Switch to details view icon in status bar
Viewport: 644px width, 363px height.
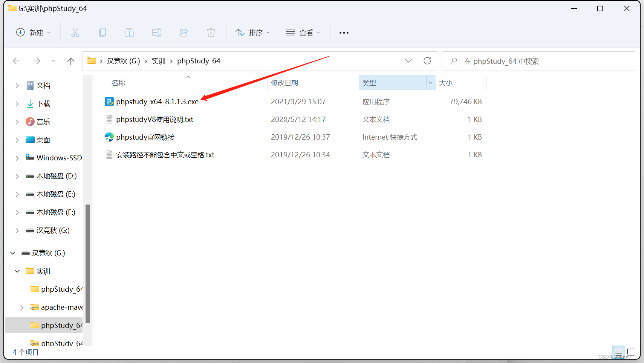(618, 352)
